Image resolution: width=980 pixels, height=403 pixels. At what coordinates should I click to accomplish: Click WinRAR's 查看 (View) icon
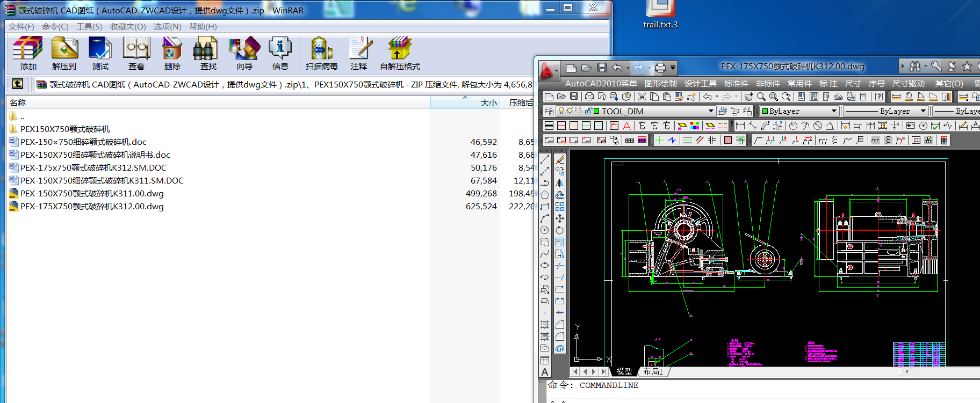(136, 53)
